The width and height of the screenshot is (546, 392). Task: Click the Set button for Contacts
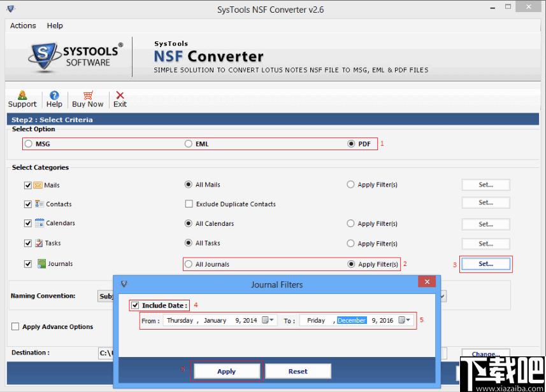pyautogui.click(x=485, y=202)
